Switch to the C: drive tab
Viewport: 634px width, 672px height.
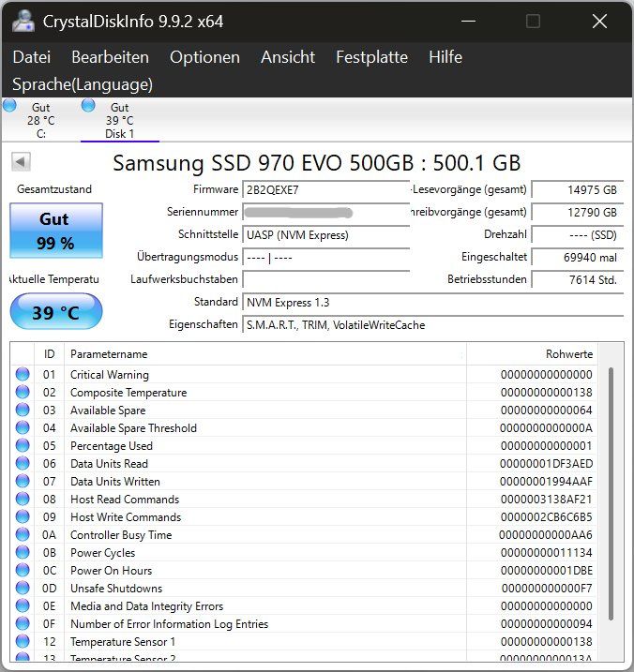(x=40, y=120)
